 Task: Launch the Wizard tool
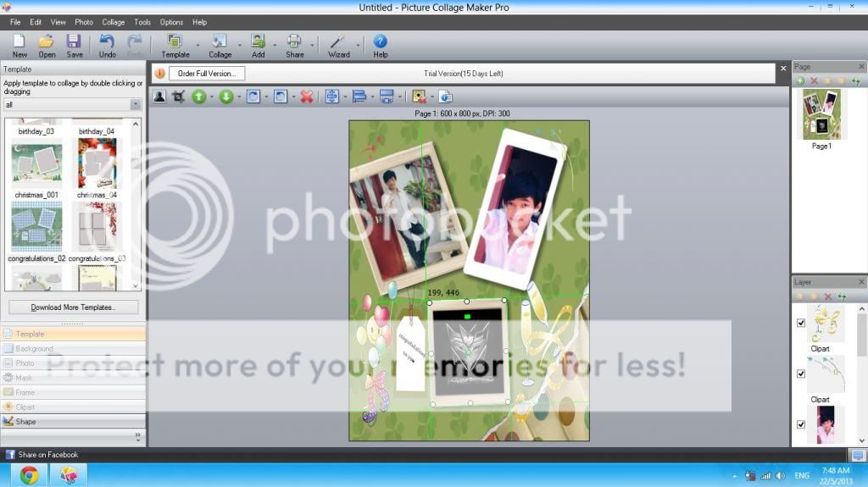[338, 46]
